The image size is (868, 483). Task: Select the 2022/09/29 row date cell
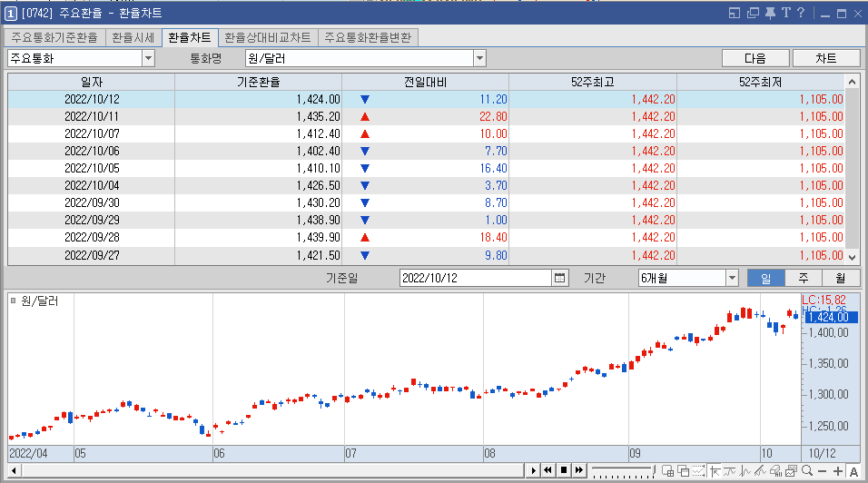click(x=92, y=220)
